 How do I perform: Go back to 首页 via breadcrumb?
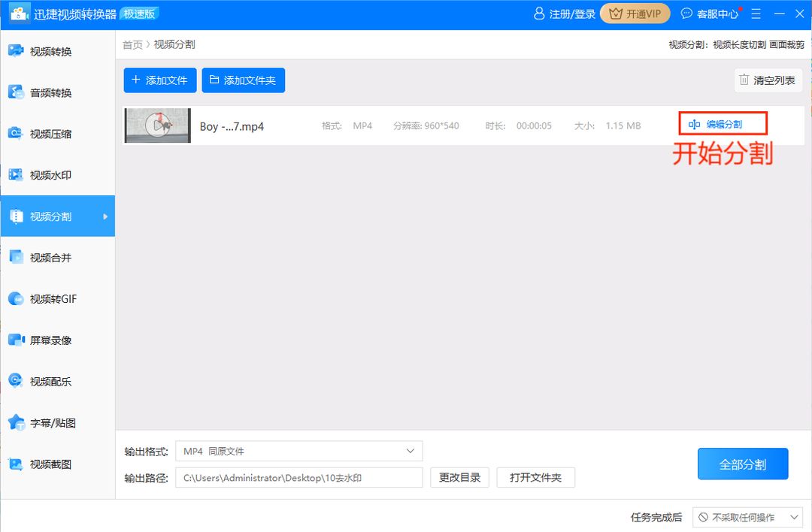132,44
